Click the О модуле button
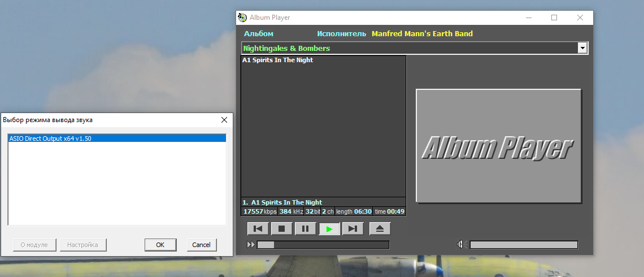The width and height of the screenshot is (644, 277). coord(34,245)
